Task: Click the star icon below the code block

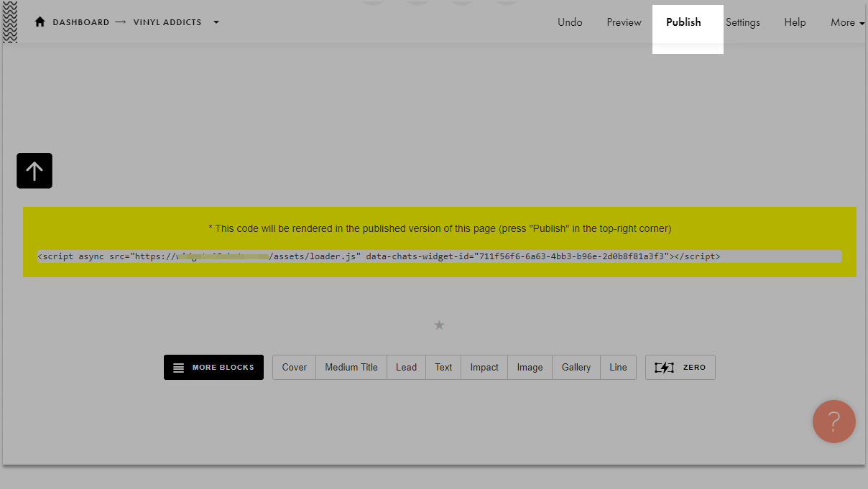Action: pos(439,325)
